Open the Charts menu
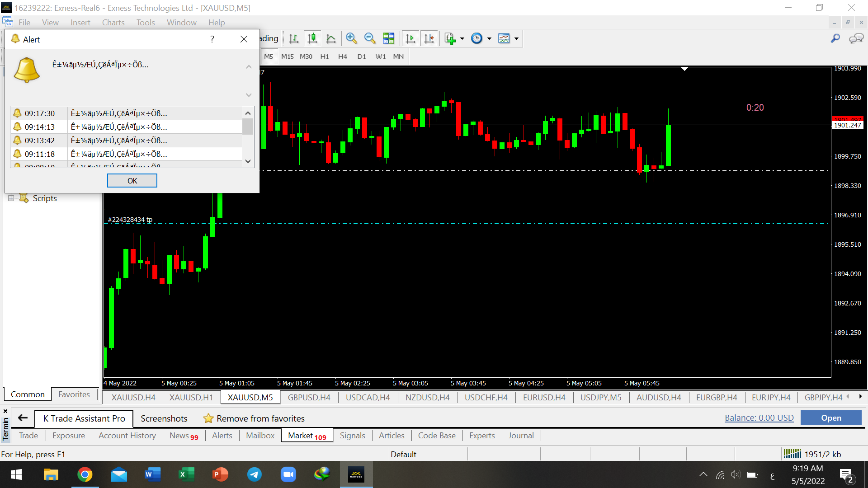 [x=113, y=23]
